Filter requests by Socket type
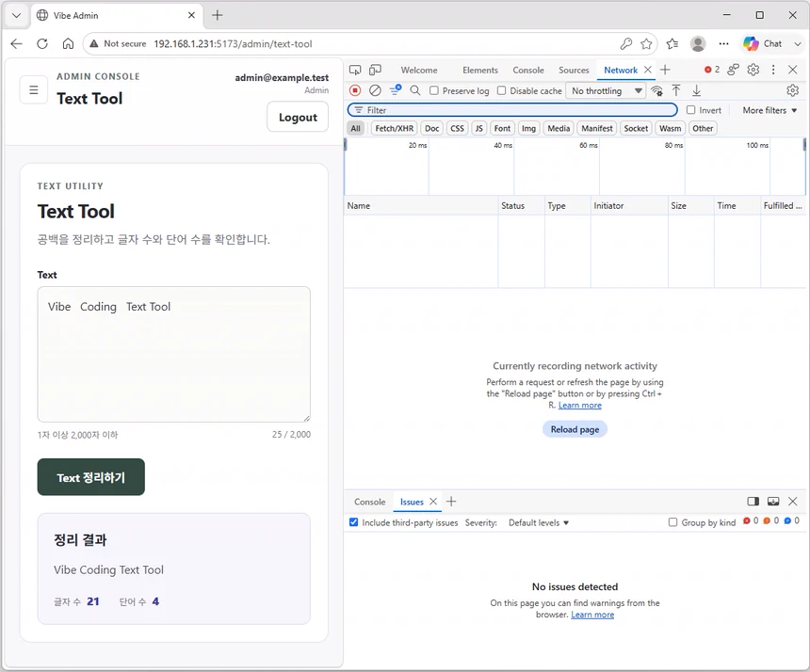The width and height of the screenshot is (810, 672). pos(636,129)
